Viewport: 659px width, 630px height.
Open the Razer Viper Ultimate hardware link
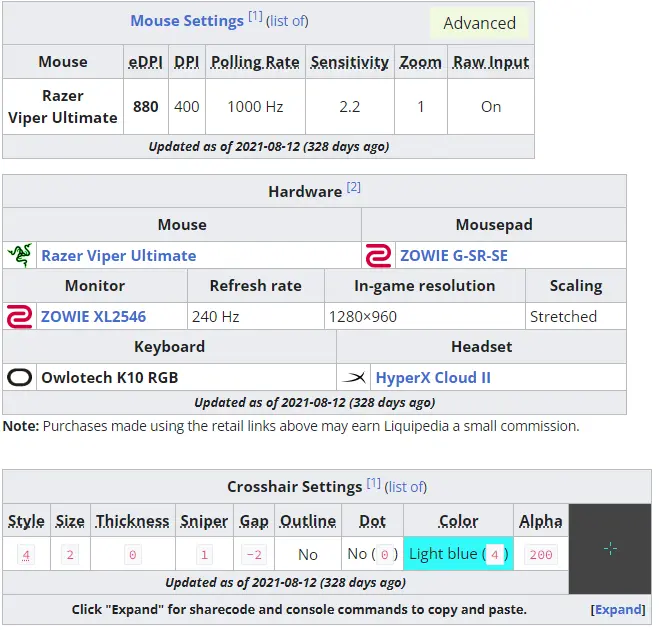pyautogui.click(x=119, y=256)
